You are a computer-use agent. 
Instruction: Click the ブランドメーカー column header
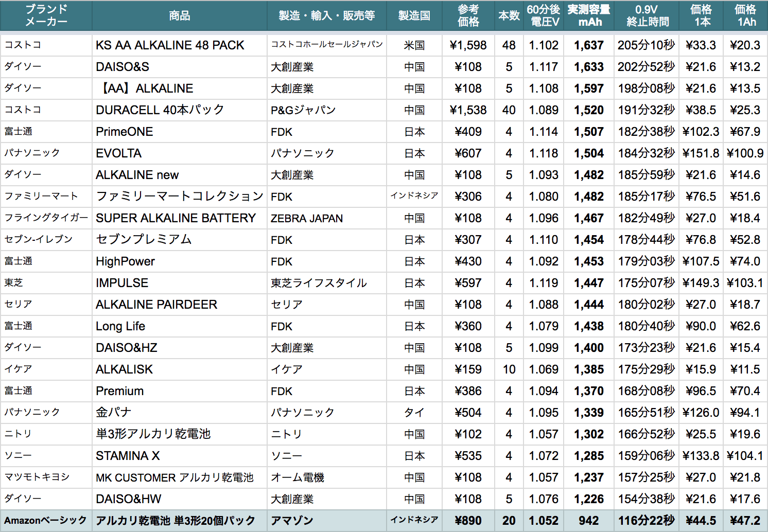46,15
